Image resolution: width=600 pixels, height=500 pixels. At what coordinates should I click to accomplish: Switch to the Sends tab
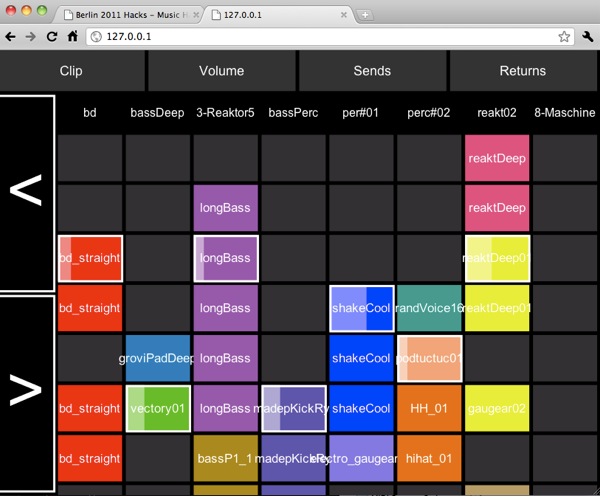point(372,71)
